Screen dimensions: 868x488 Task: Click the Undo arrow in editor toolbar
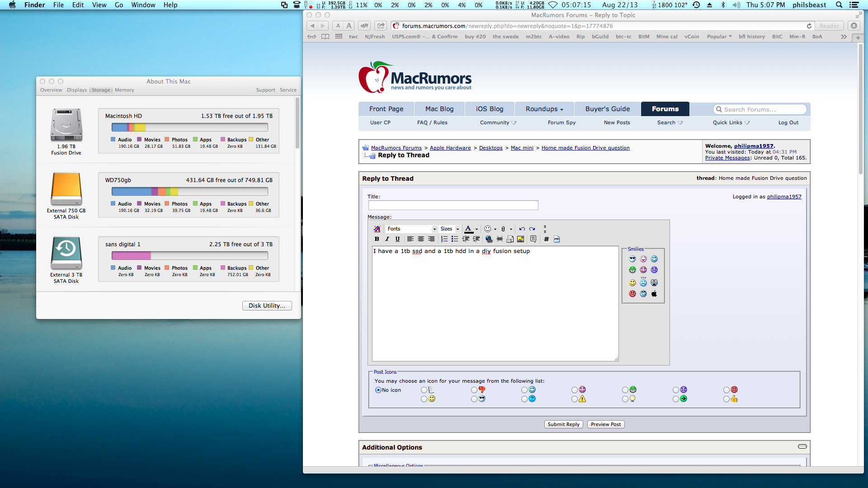coord(522,229)
